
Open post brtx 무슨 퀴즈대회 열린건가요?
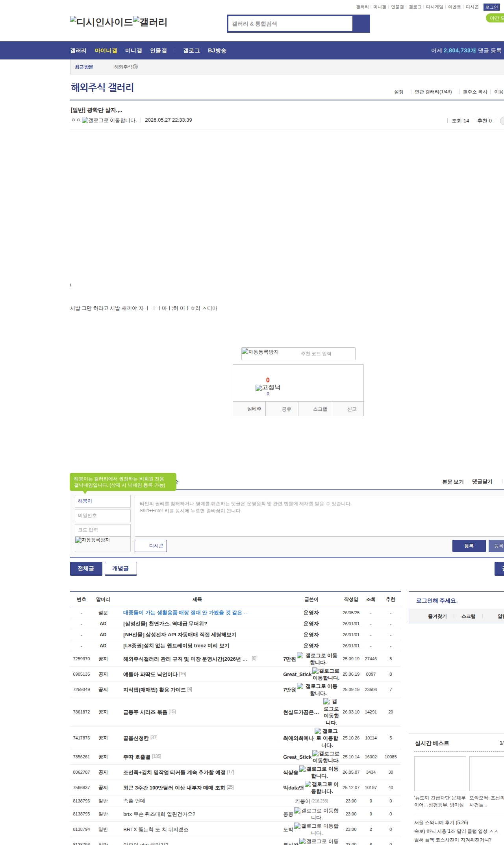point(159,814)
